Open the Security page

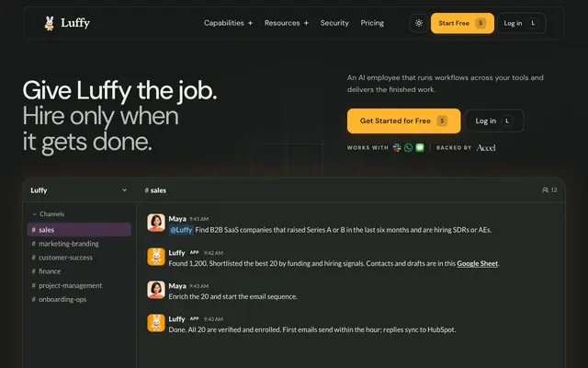coord(334,23)
